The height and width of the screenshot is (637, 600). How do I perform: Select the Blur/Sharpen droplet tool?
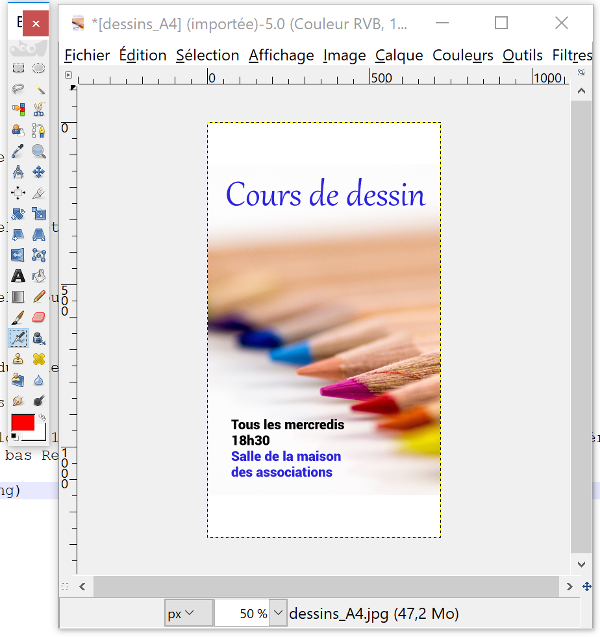pos(39,380)
